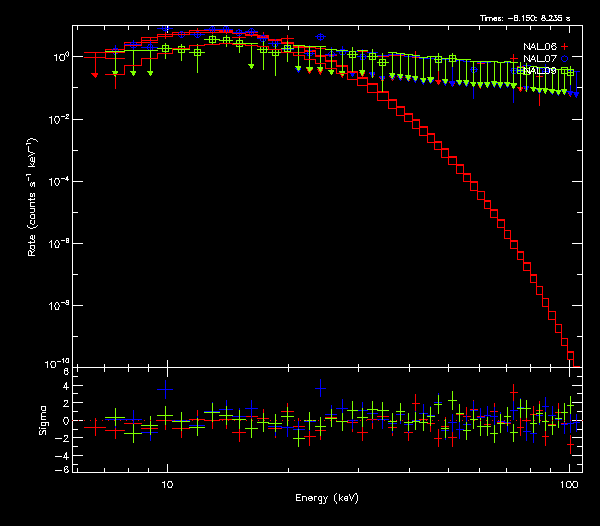Click the 10^-2 tick label on rate axis
Screen dimensions: 600x526
coord(59,119)
